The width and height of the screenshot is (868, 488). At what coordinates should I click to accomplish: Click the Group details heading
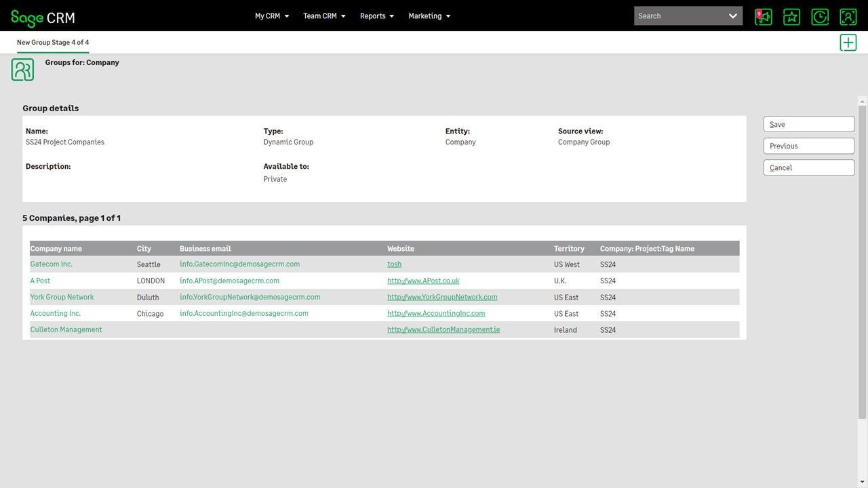click(x=51, y=108)
